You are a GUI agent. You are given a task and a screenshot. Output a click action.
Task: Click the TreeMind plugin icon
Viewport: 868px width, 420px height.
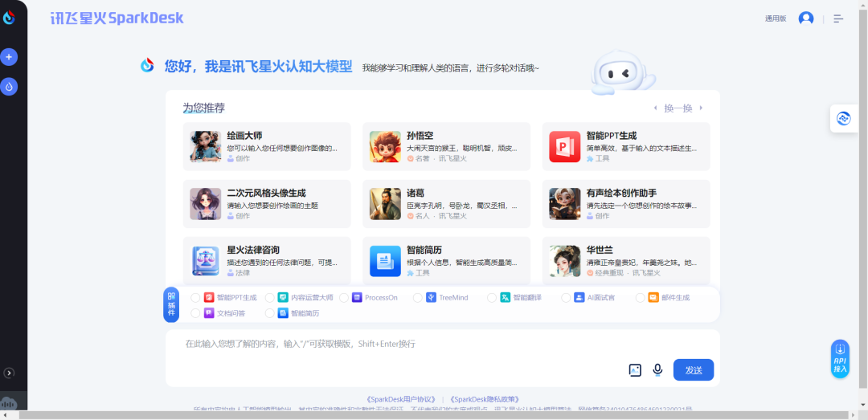[432, 298]
